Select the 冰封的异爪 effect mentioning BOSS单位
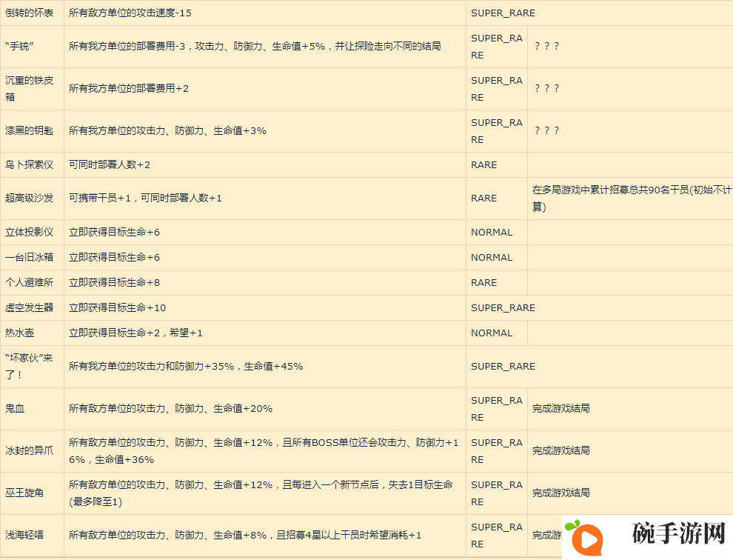The height and width of the screenshot is (560, 733). (264, 451)
